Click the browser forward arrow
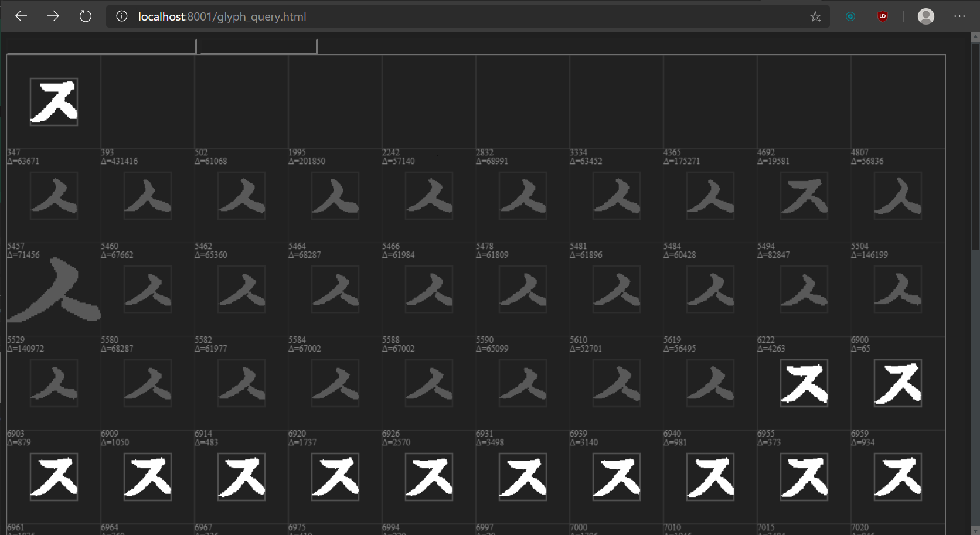This screenshot has width=980, height=535. coord(53,16)
